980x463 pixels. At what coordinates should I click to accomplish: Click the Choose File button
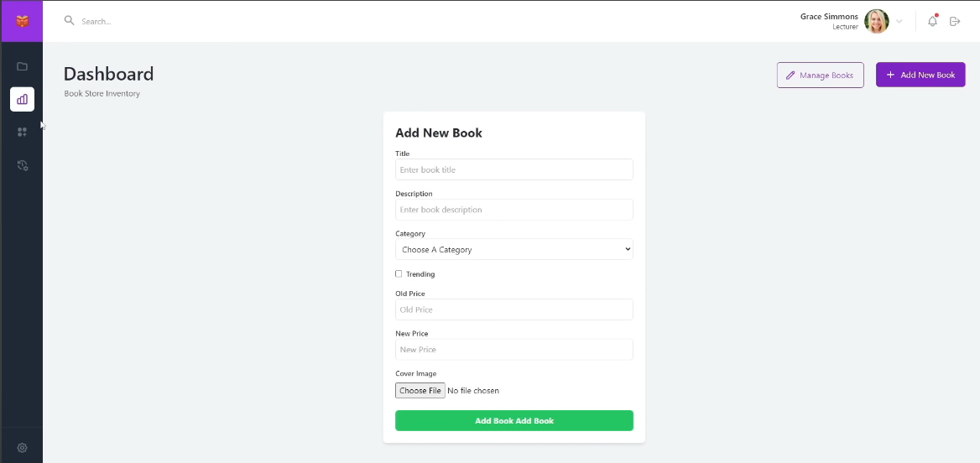tap(420, 390)
